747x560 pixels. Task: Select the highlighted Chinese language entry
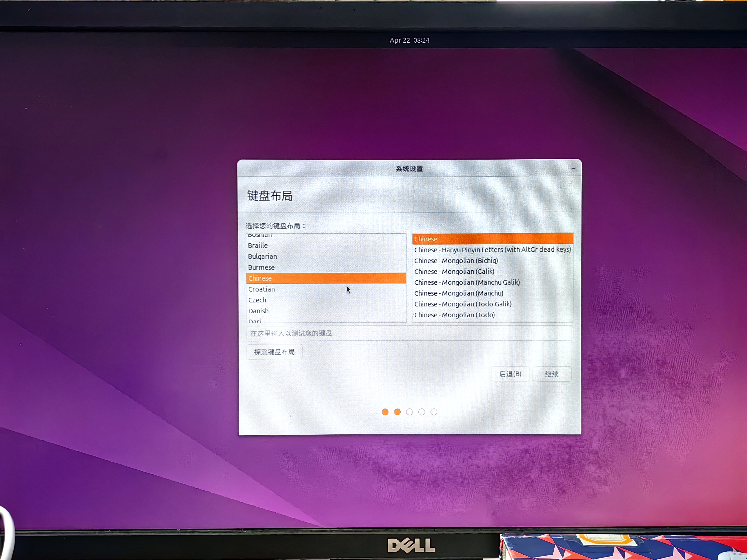[x=260, y=278]
